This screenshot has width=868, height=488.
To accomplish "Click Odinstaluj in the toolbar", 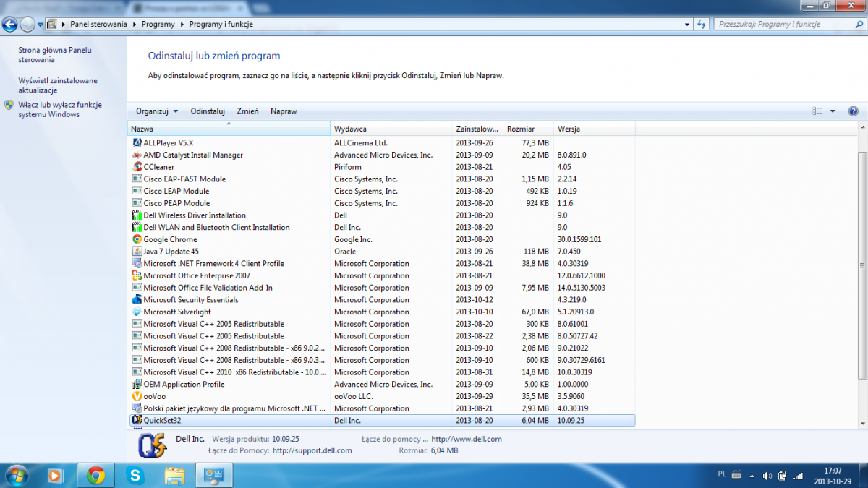I will coord(208,111).
